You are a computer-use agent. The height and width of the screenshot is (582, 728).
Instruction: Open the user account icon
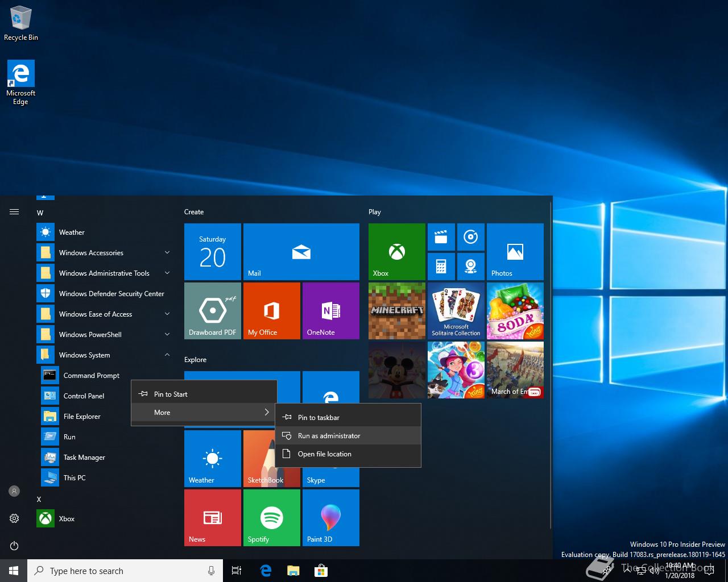pyautogui.click(x=14, y=490)
